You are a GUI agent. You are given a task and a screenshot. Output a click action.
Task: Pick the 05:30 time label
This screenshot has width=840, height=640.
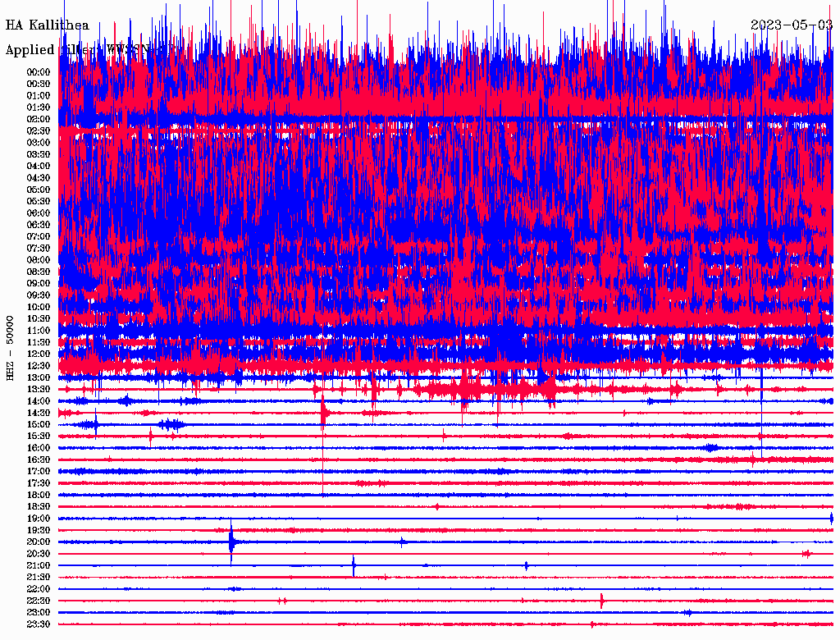39,202
